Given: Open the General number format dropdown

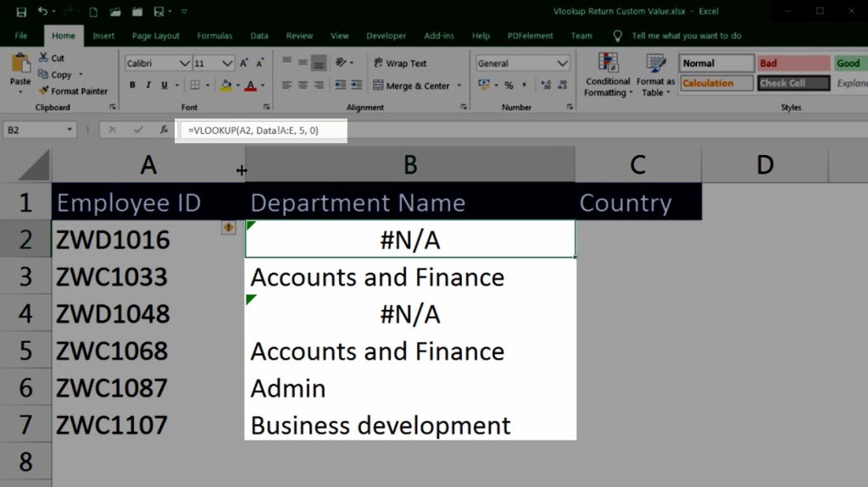Looking at the screenshot, I should point(562,64).
